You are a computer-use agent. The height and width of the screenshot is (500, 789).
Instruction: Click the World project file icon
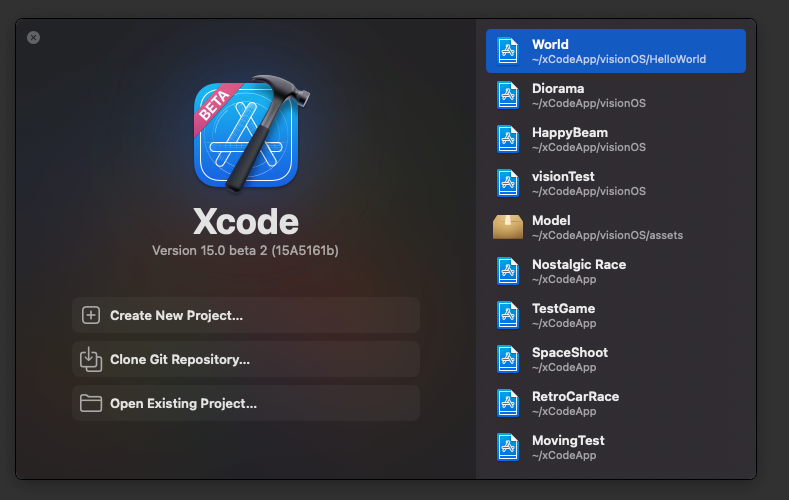click(508, 51)
